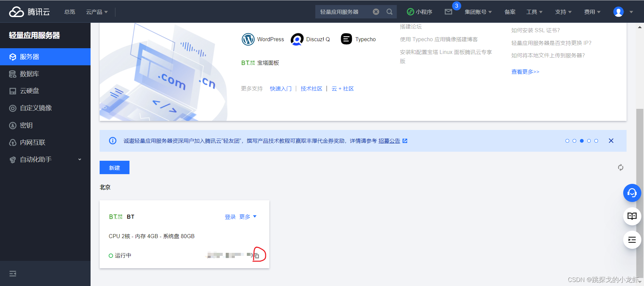Open the 招募公告 announcement link
The image size is (644, 286).
pyautogui.click(x=389, y=141)
